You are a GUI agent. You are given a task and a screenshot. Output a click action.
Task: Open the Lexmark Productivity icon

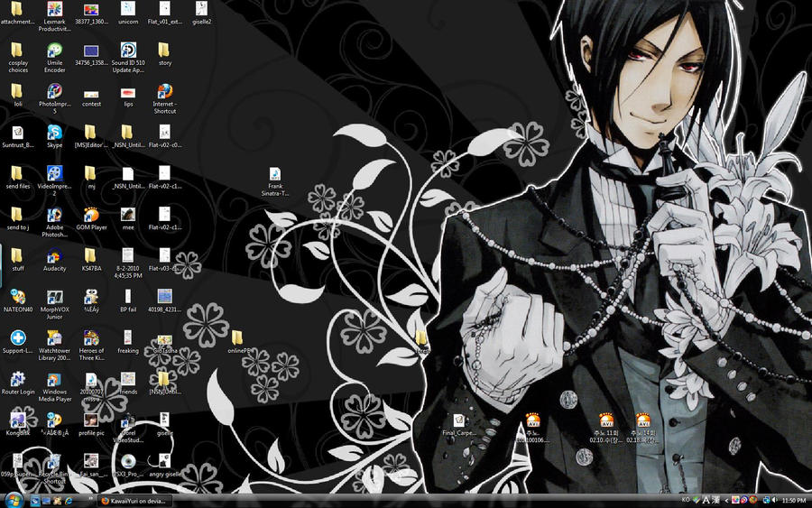tap(54, 16)
